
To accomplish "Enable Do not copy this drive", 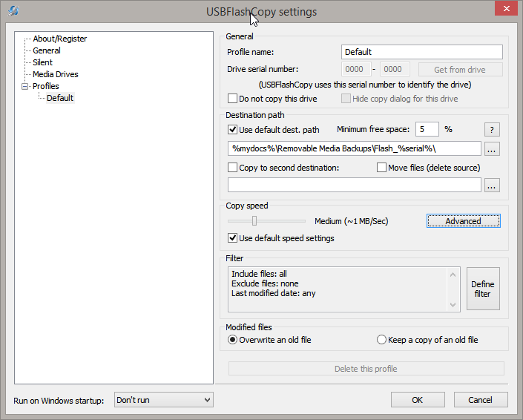I will pos(232,99).
